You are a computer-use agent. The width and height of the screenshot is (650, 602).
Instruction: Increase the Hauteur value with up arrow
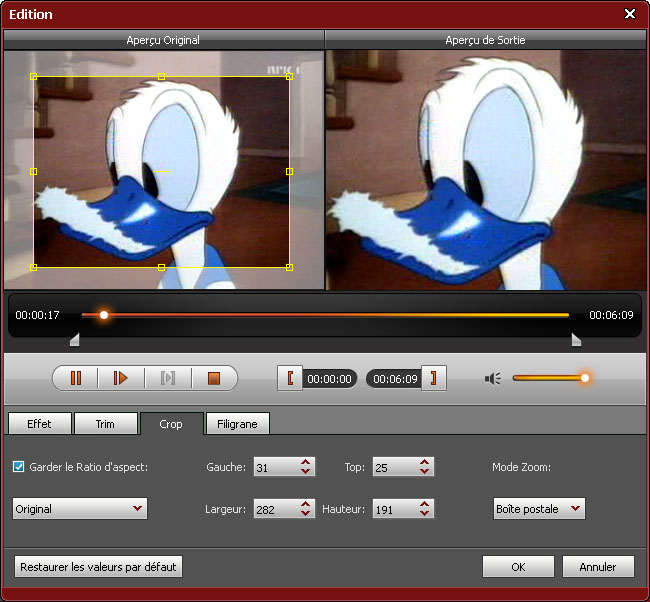[424, 504]
